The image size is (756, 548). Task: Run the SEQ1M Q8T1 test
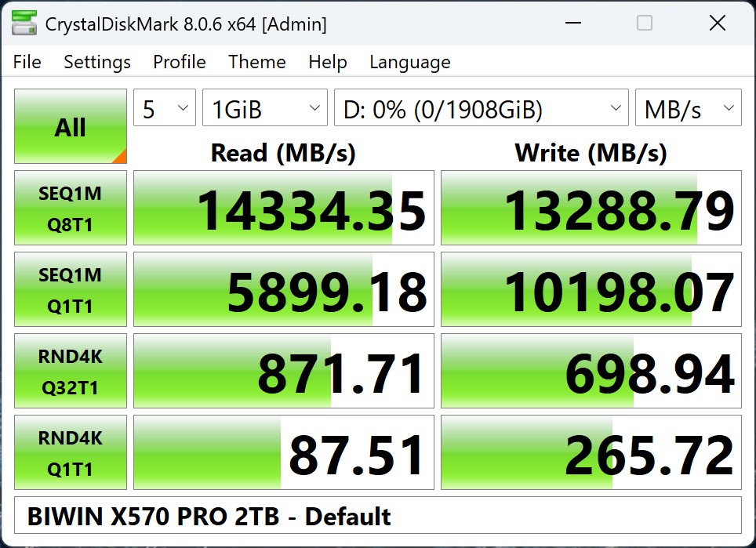pos(71,208)
